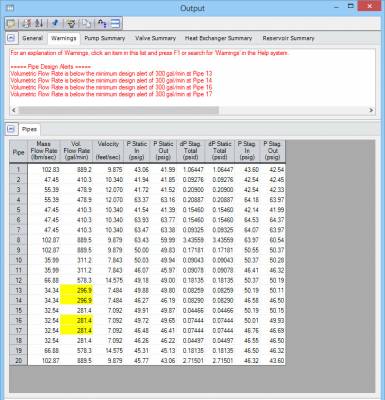The height and width of the screenshot is (400, 385).
Task: Click the dP Static Total column header
Action: point(220,152)
